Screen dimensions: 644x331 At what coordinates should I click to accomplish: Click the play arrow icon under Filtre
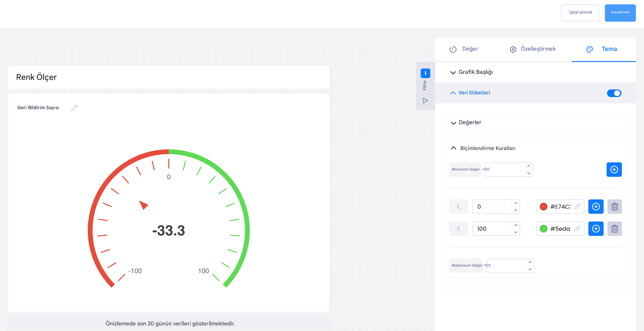pyautogui.click(x=425, y=101)
